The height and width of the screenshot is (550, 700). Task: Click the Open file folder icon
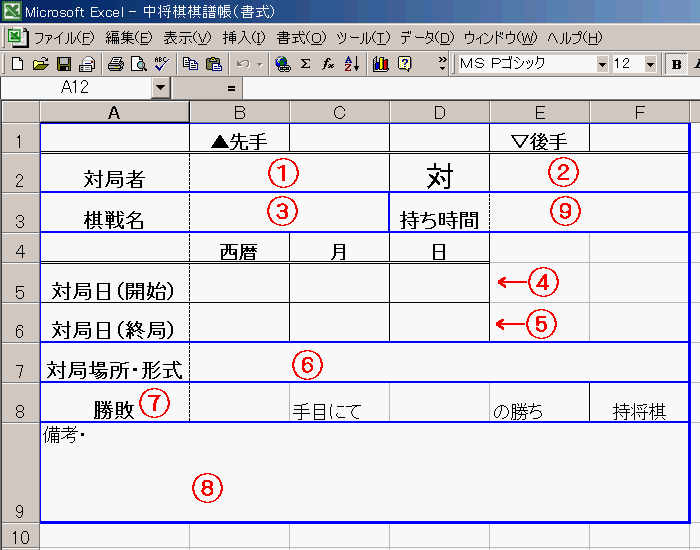40,64
